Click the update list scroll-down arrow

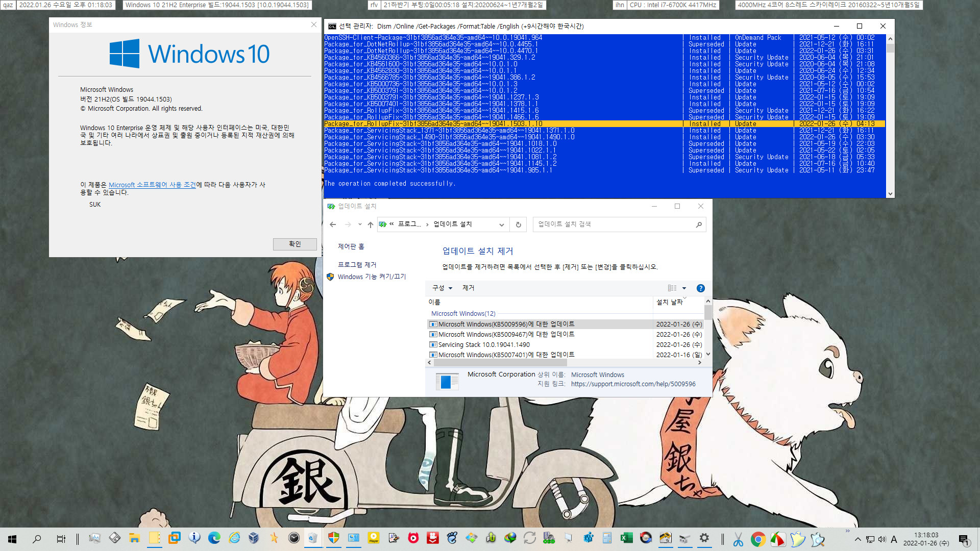[708, 355]
